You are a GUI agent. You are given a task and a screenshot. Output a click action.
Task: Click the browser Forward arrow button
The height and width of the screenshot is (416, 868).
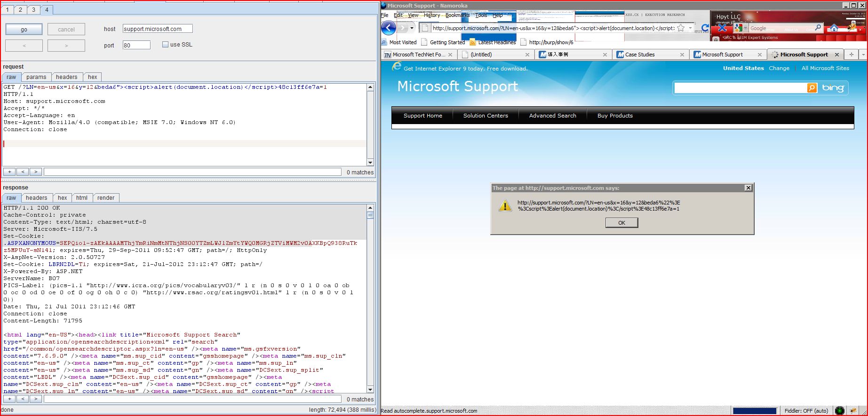pyautogui.click(x=403, y=28)
